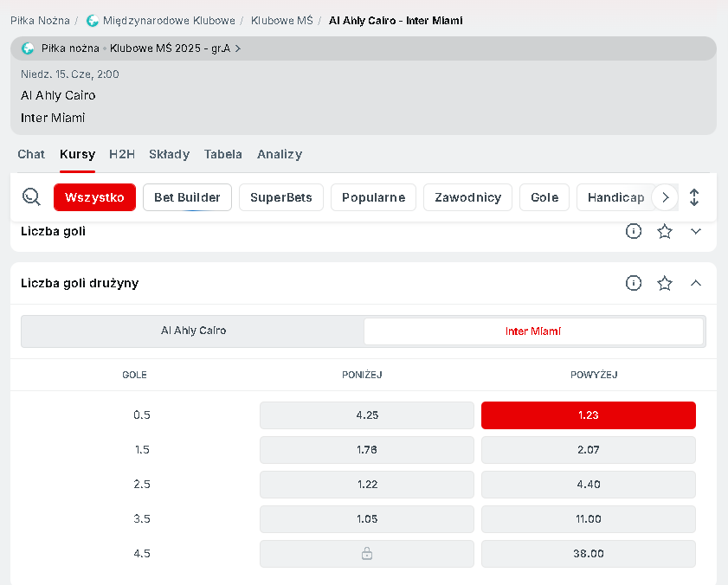728x585 pixels.
Task: Click Al Ahly Cairo team name in header
Action: pyautogui.click(x=58, y=95)
